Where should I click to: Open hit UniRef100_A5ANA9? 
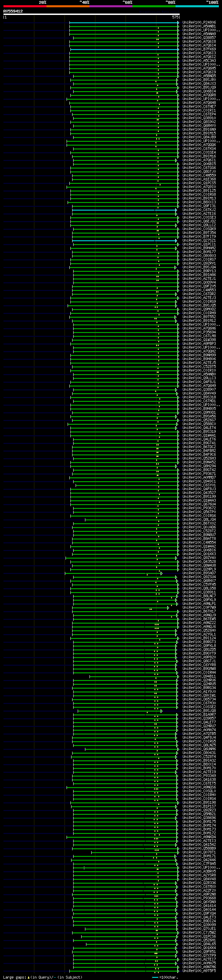[x=199, y=34]
